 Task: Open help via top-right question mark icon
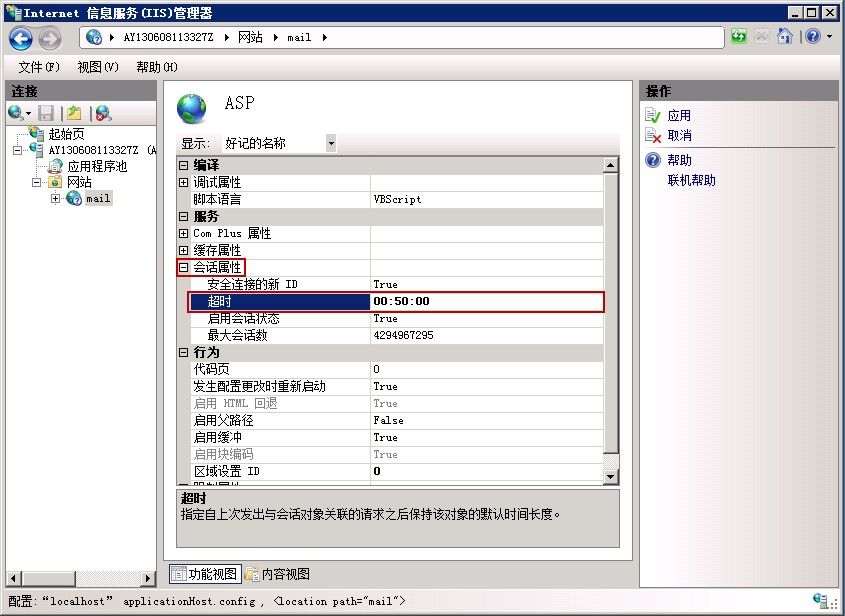[x=813, y=37]
